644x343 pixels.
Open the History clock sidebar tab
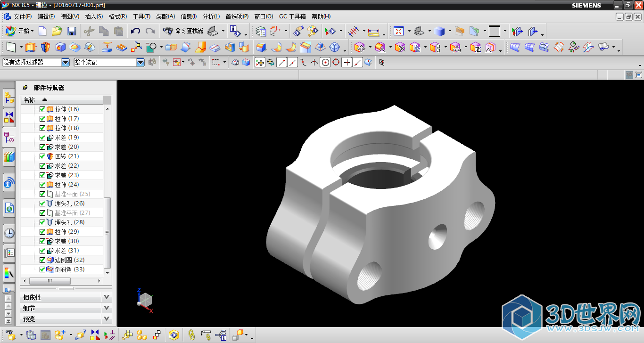point(9,233)
